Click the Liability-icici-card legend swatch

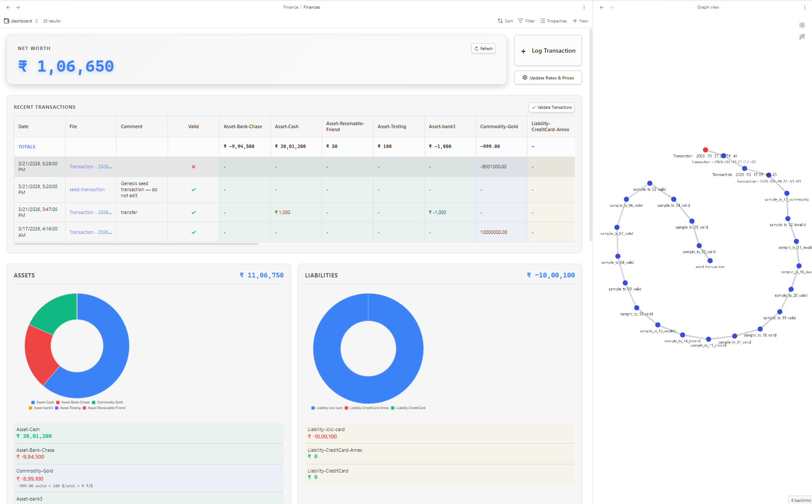(x=313, y=408)
